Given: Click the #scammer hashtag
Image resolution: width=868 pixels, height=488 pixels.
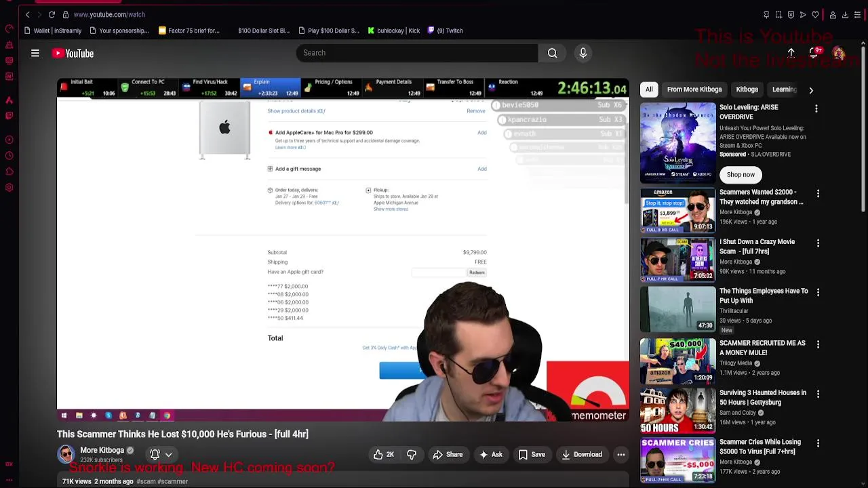Looking at the screenshot, I should click(173, 481).
